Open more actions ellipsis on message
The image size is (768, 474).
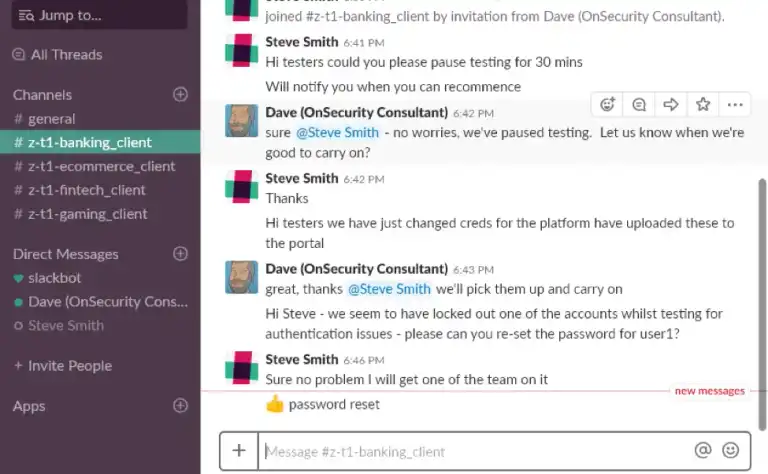[x=735, y=104]
